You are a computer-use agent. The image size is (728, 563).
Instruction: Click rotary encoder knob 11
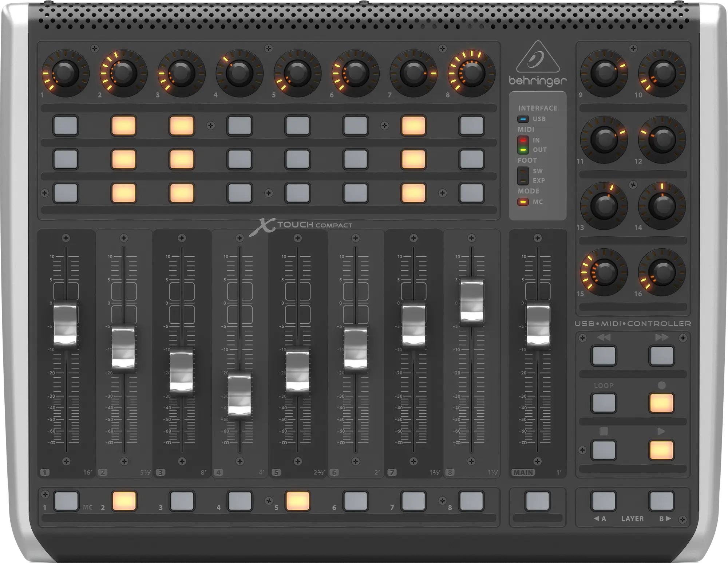(604, 139)
